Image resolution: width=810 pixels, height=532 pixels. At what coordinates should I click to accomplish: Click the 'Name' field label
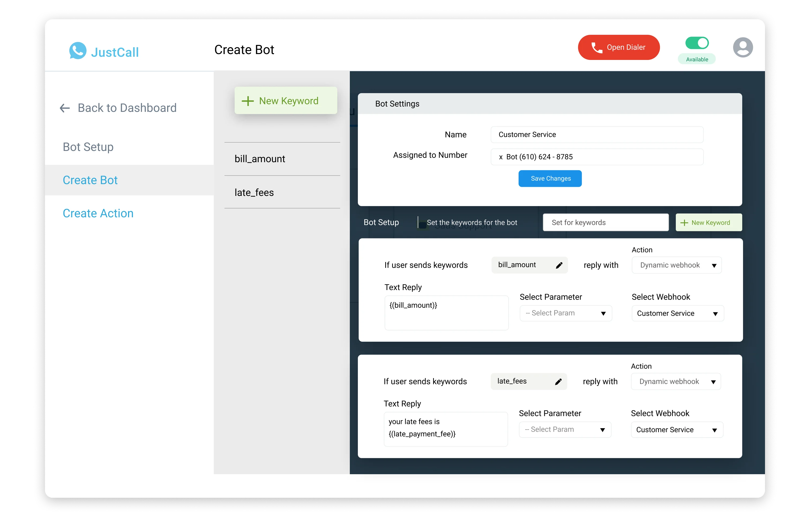point(455,135)
